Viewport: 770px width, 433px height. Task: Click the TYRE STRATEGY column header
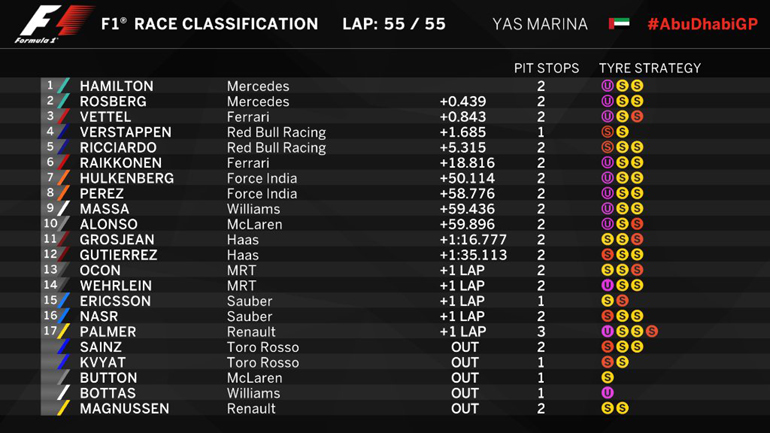(649, 68)
